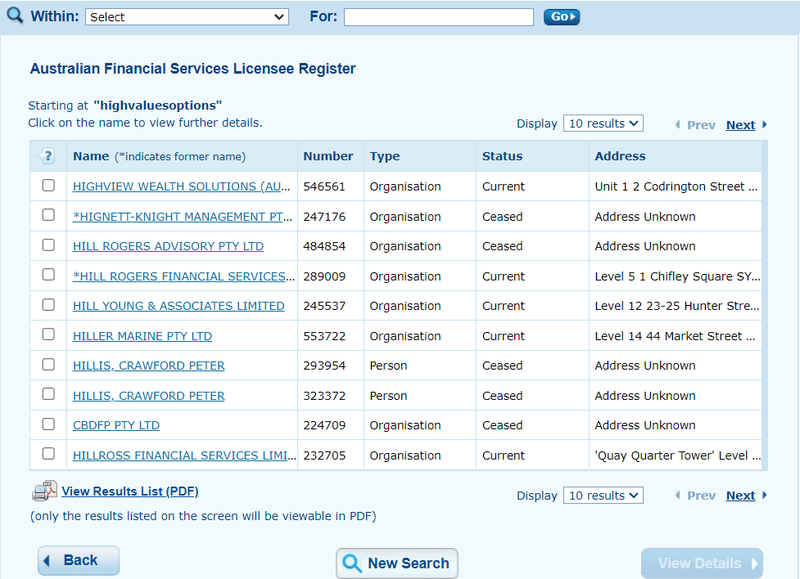Open HILLIS, CRAWFORD PETER link numbered 323372
This screenshot has width=800, height=579.
click(148, 396)
